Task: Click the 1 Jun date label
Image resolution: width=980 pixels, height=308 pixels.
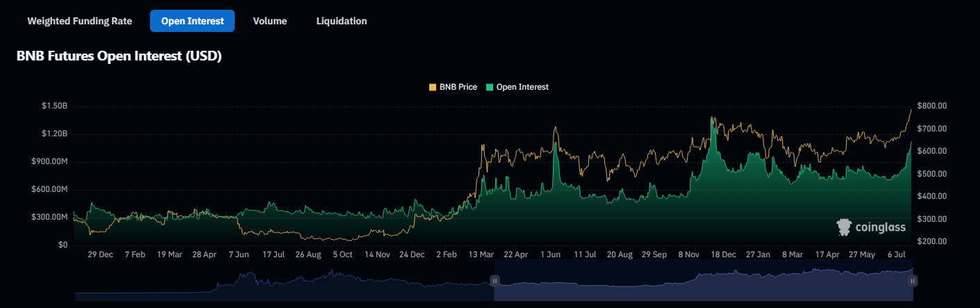Action: [x=551, y=255]
